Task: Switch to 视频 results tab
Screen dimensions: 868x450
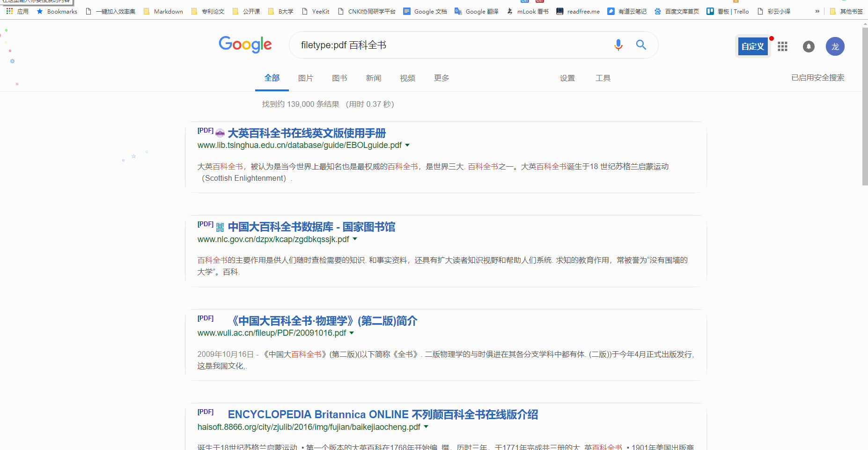Action: 408,78
